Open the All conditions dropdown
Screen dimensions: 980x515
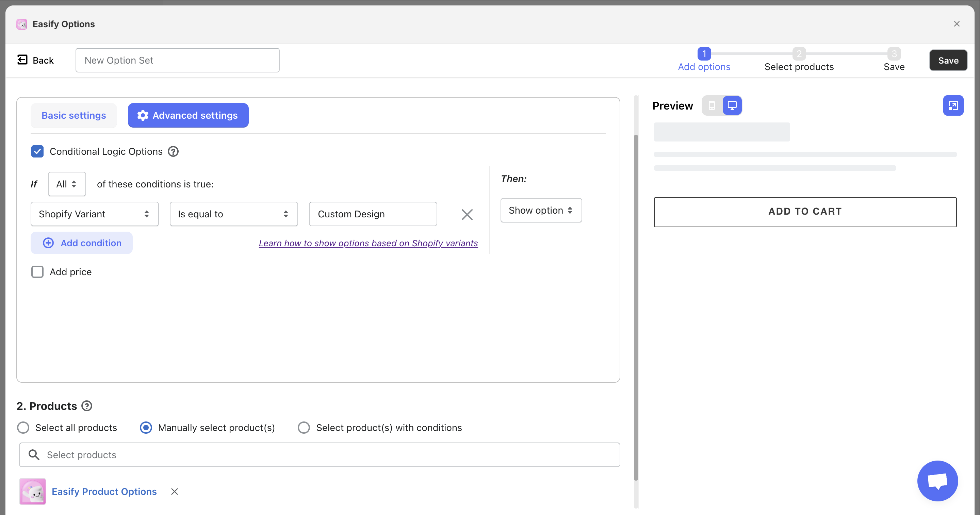pyautogui.click(x=67, y=184)
